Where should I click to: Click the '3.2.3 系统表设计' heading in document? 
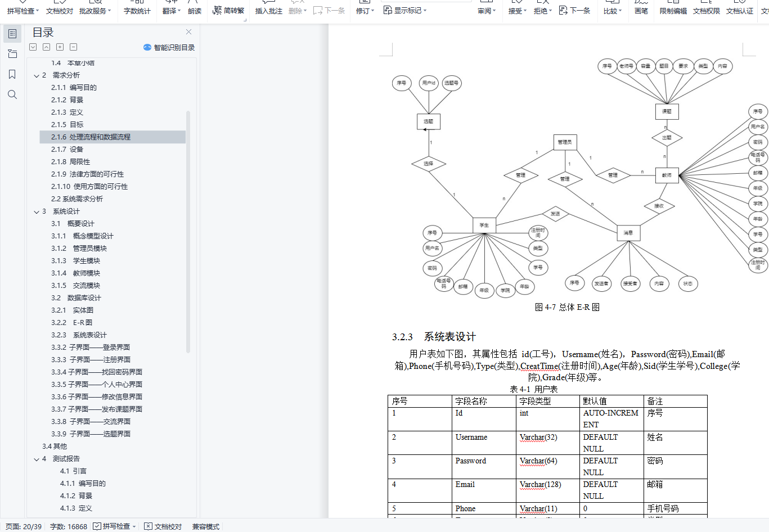434,337
